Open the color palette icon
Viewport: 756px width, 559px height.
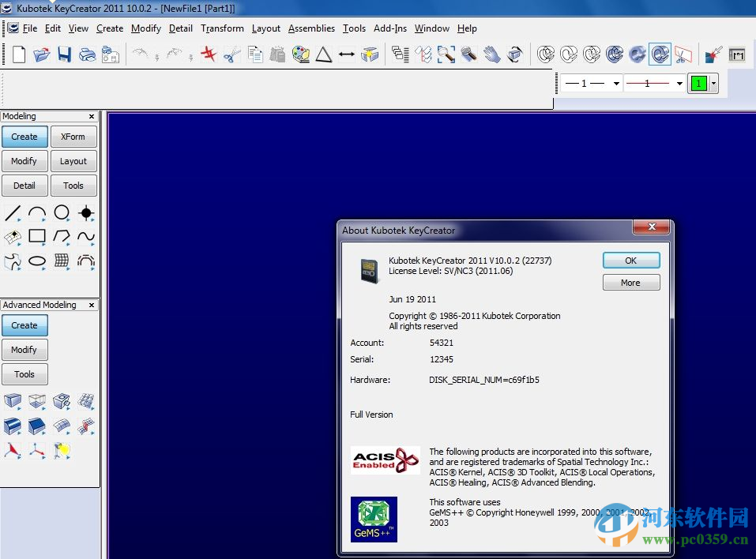301,54
